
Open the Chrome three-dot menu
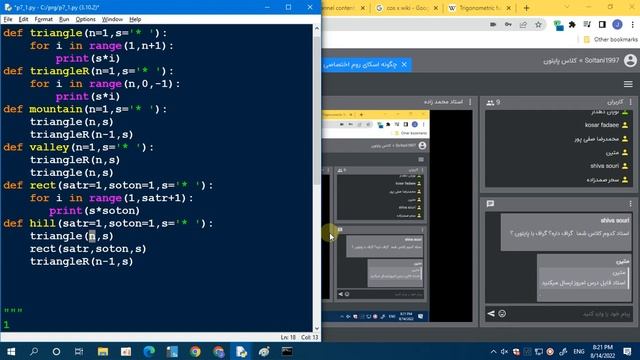click(632, 25)
